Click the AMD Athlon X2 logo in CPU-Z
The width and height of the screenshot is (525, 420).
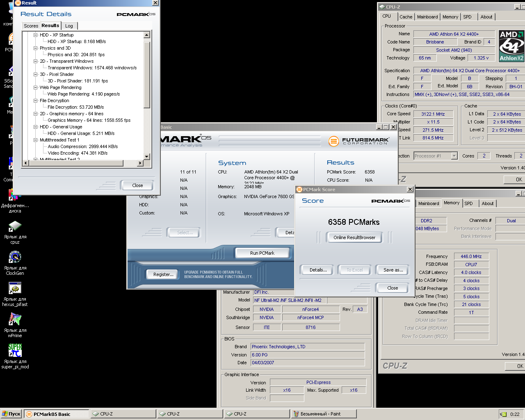pos(511,46)
